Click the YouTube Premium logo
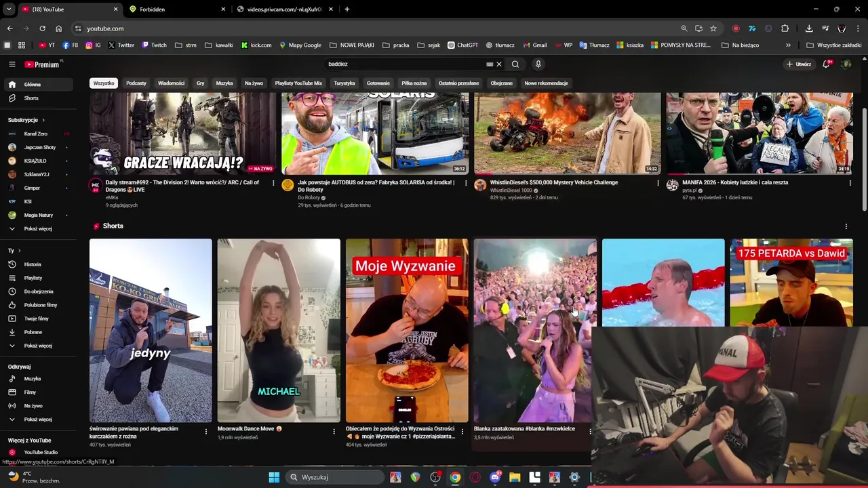 pos(43,64)
